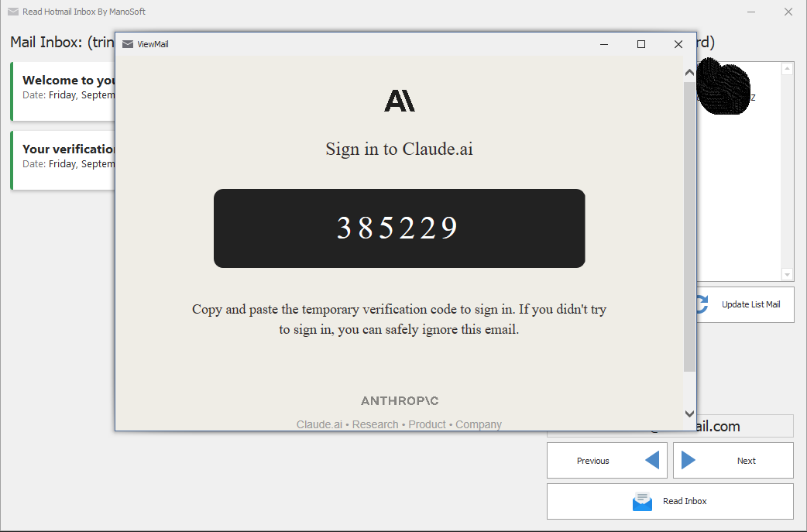Click the Update List Mail button

745,304
